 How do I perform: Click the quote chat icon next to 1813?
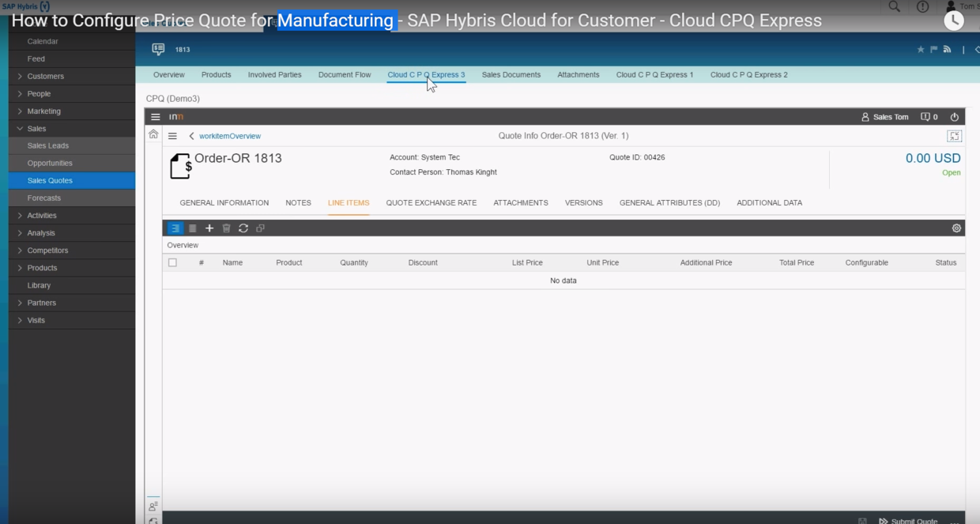tap(158, 49)
